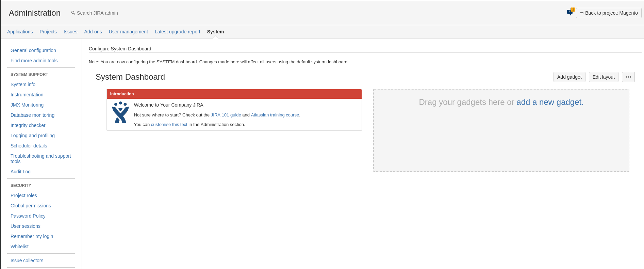Open the Projects tab
Screen dimensions: 644x269
48,32
